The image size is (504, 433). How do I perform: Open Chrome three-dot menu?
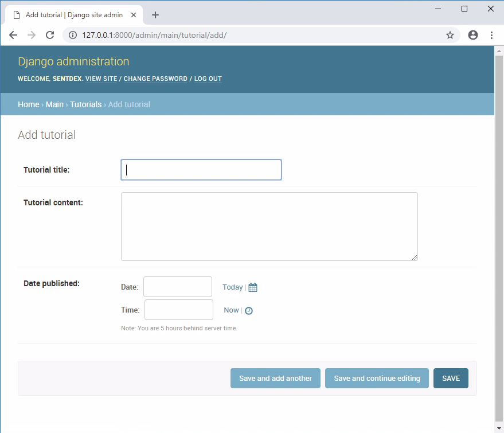[491, 35]
